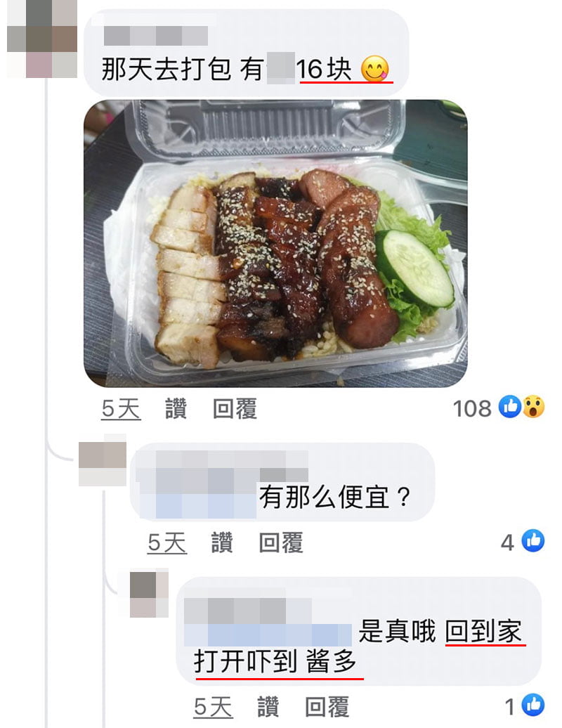Like the 有那么便宜 reply via 讚

222,542
